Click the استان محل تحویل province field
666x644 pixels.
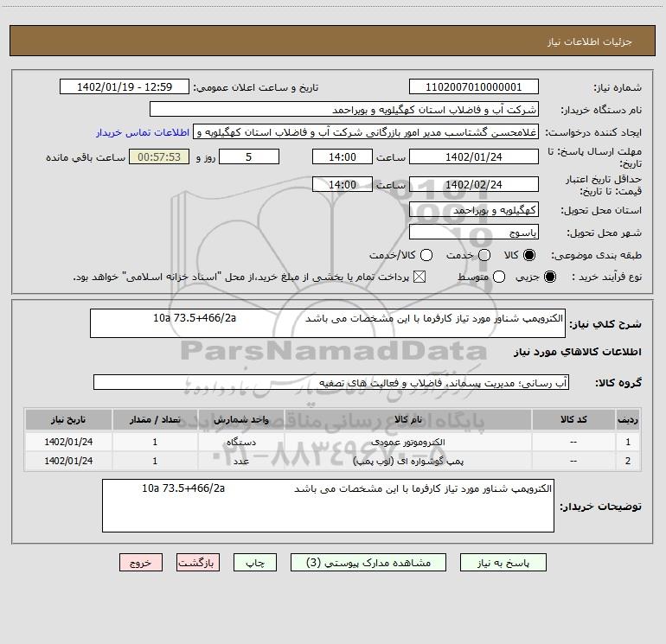(x=474, y=210)
